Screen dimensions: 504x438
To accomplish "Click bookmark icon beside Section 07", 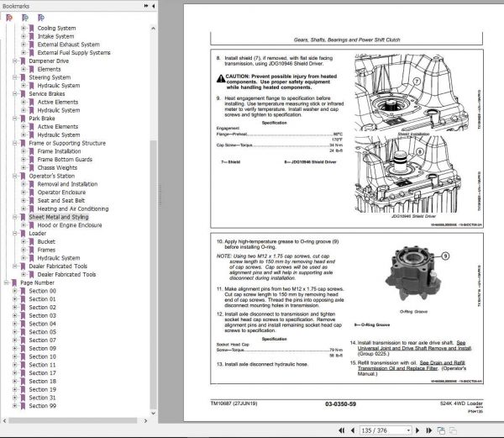I will coord(23,340).
